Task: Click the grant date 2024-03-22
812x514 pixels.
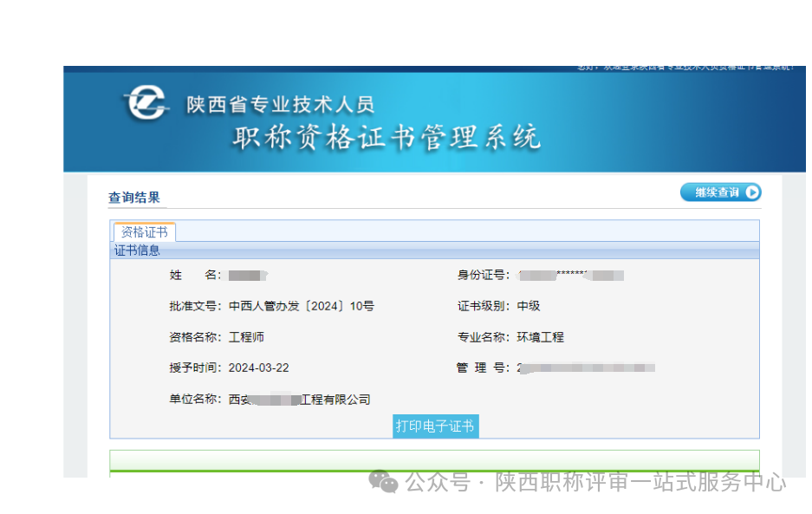Action: click(x=259, y=368)
